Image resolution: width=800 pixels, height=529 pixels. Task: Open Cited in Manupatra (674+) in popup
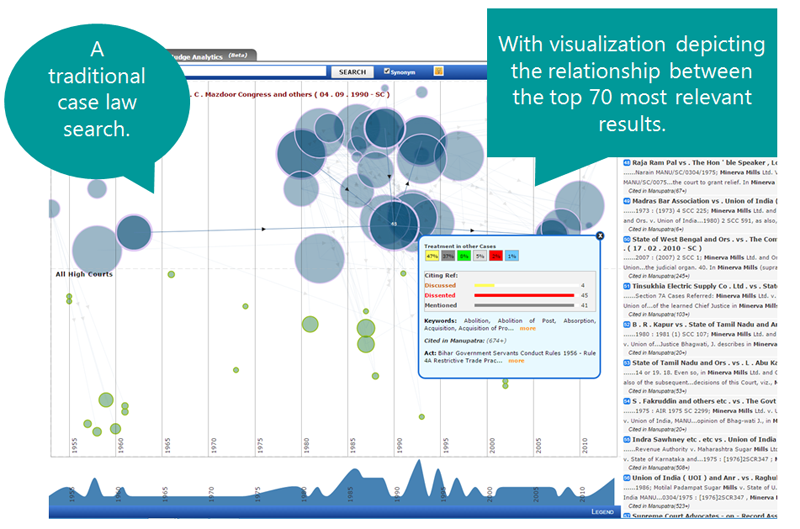[x=465, y=340]
